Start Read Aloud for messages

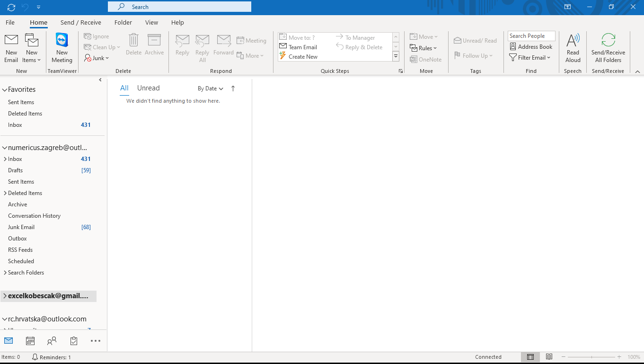(x=573, y=47)
